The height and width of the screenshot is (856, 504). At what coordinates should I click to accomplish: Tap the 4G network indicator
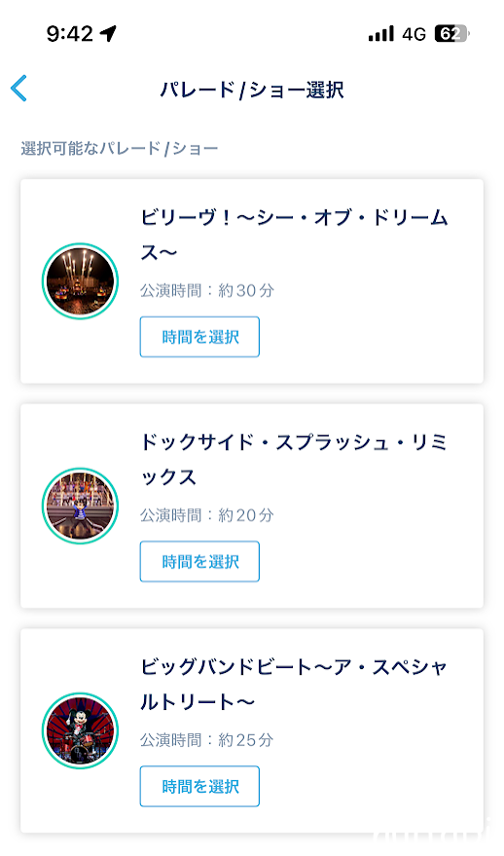point(414,34)
